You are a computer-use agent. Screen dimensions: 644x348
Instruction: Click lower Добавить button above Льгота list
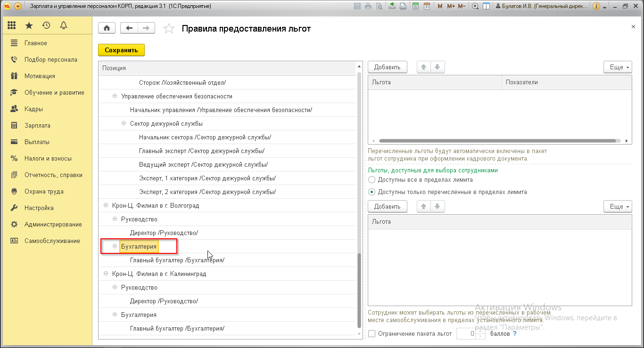[x=387, y=206]
